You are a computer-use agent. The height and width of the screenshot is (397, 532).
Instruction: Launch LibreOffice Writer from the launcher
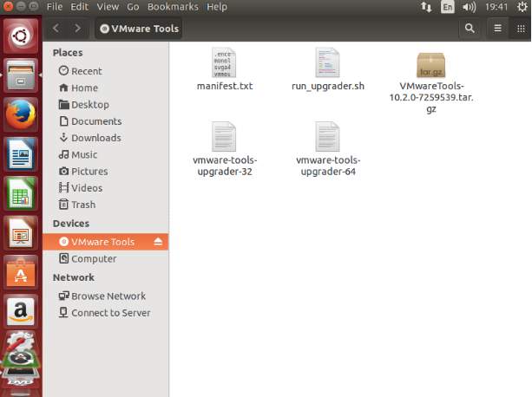21,154
